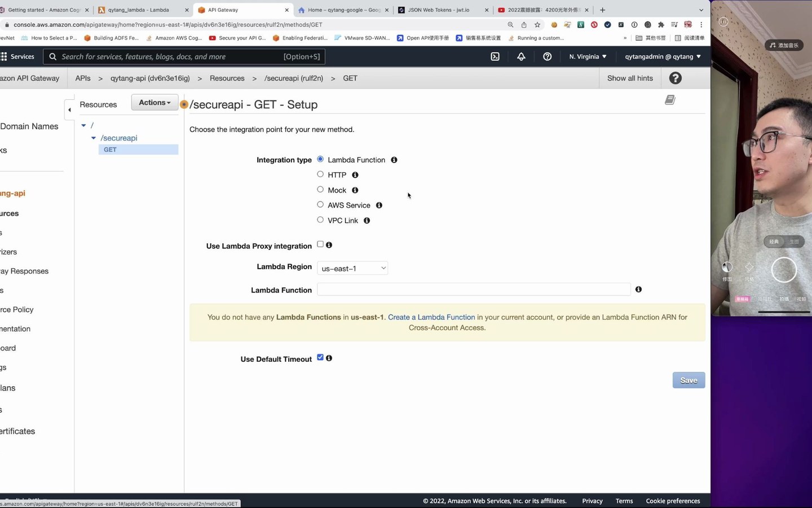
Task: Select HTTP integration type
Action: [320, 174]
